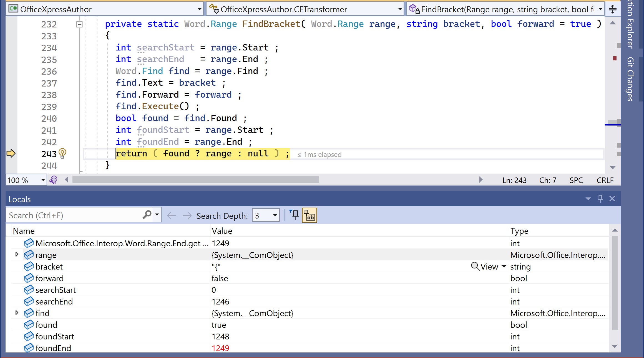Click line number 236 in the gutter
Image resolution: width=644 pixels, height=358 pixels.
click(x=49, y=71)
